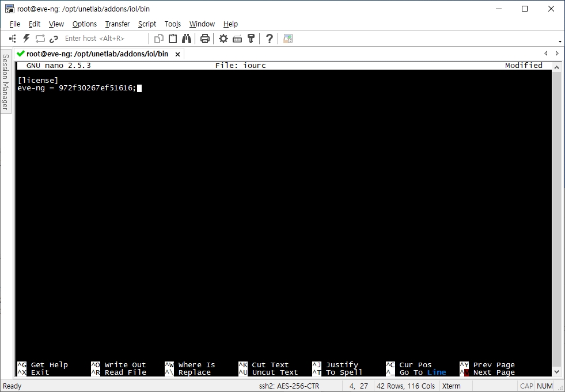The width and height of the screenshot is (565, 392).
Task: Click the Print icon
Action: (x=205, y=39)
